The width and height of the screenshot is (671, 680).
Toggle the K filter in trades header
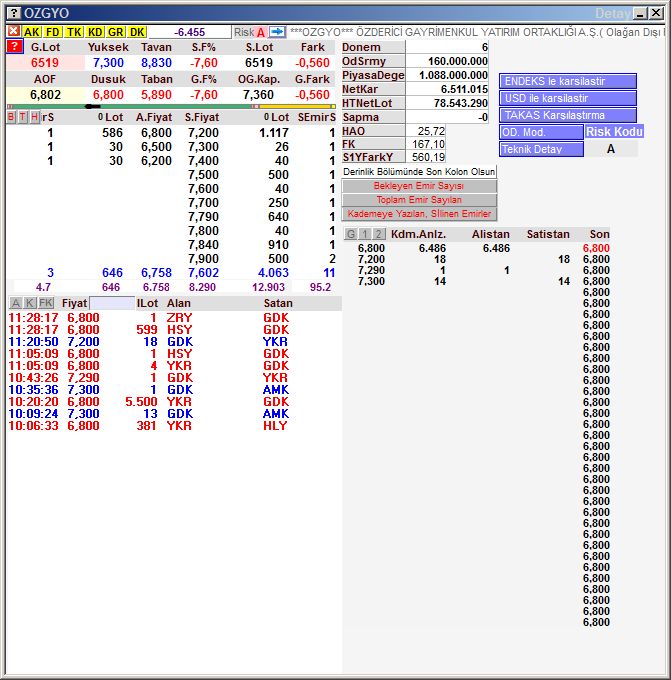coord(29,303)
